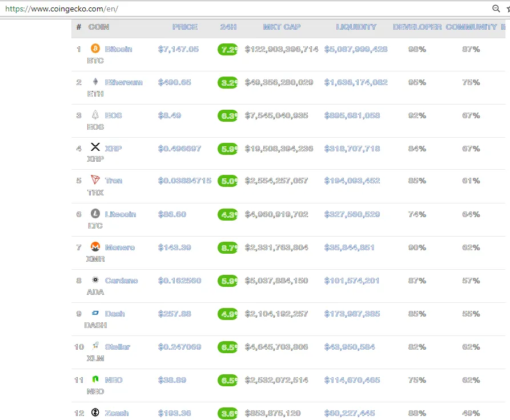This screenshot has height=420, width=510.
Task: Click the Bitcoin coin logo icon
Action: [x=95, y=49]
